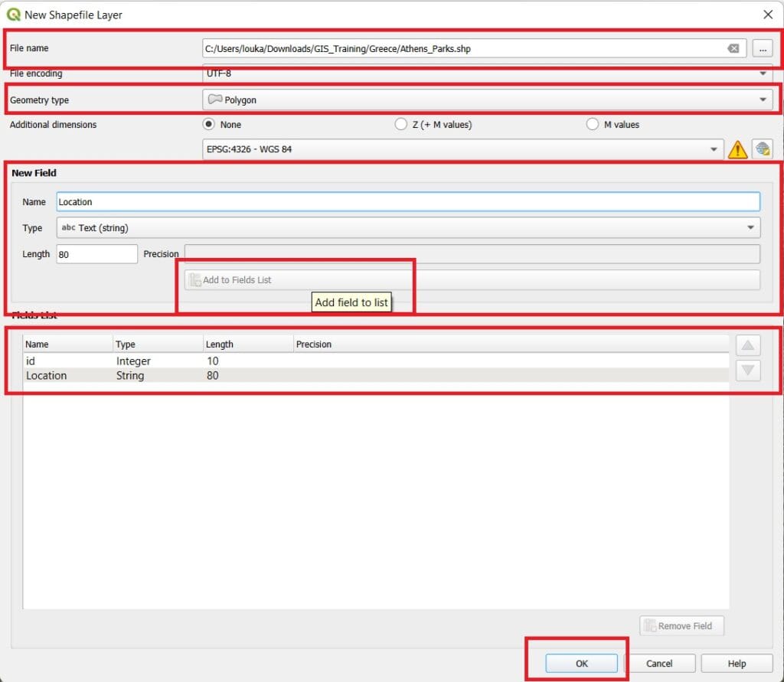Click the QGIS logo in title bar
784x682 pixels.
(x=14, y=15)
